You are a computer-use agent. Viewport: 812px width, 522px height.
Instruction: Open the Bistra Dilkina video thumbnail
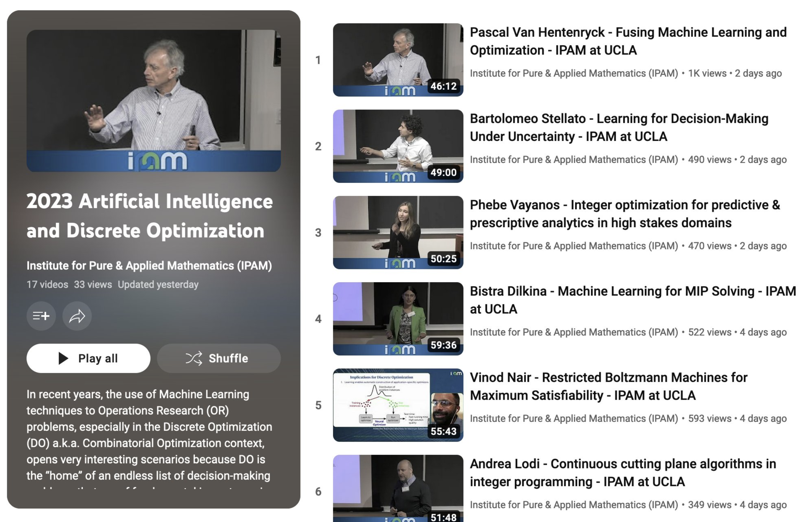(x=398, y=319)
